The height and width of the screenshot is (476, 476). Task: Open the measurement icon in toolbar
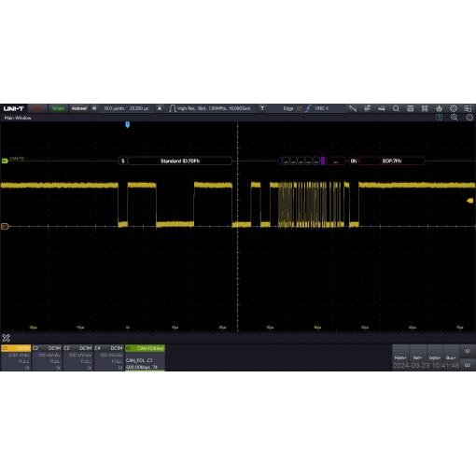pyautogui.click(x=368, y=108)
